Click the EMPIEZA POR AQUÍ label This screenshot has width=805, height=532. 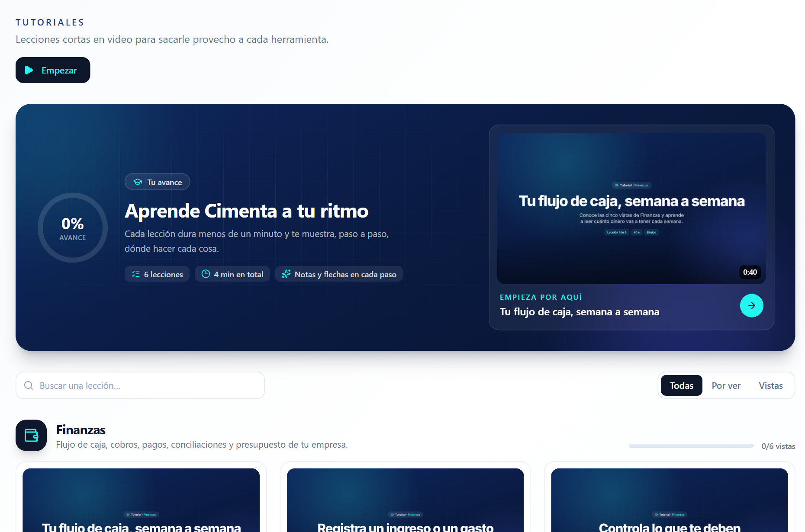point(541,297)
